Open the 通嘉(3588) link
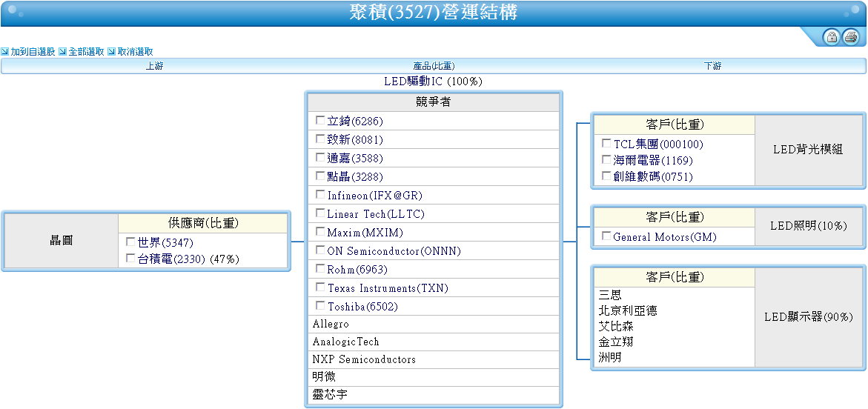This screenshot has height=409, width=868. tap(355, 159)
